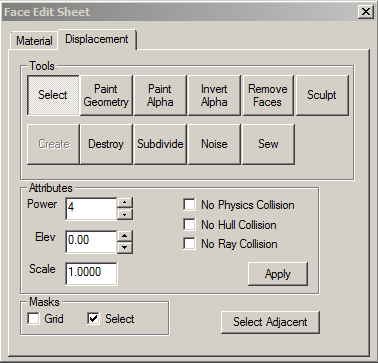Activate the Select displacement tool

(53, 95)
